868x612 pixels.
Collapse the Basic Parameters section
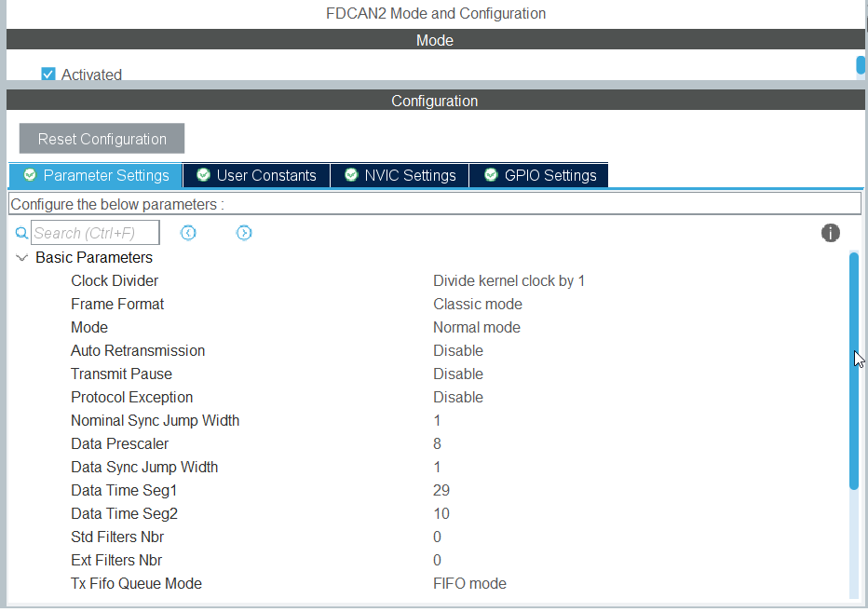coord(22,257)
